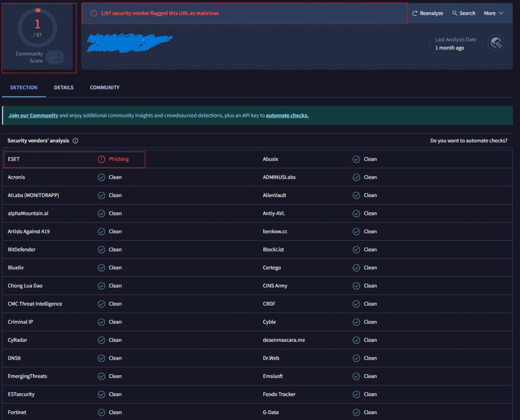Select the Dr.Web vendor name
Screen dimensions: 520x420
271,358
